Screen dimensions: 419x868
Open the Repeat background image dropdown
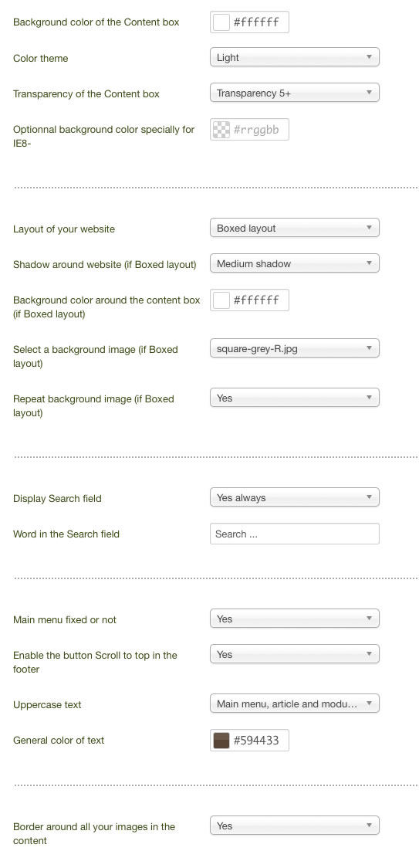click(x=295, y=398)
